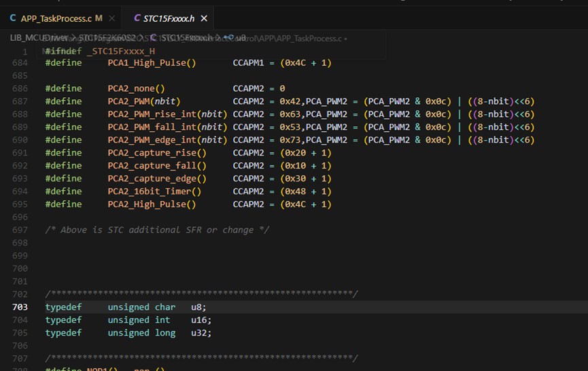Click the sticky scroll line #ifndef _STC15Fxxxx_H
588x371 pixels.
(100, 51)
